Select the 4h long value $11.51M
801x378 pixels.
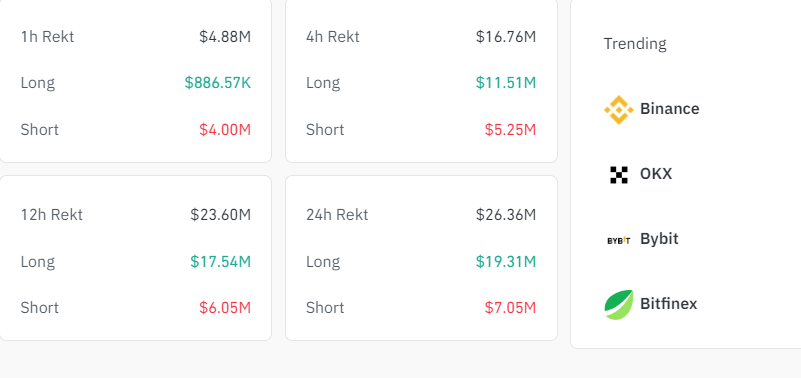coord(506,83)
